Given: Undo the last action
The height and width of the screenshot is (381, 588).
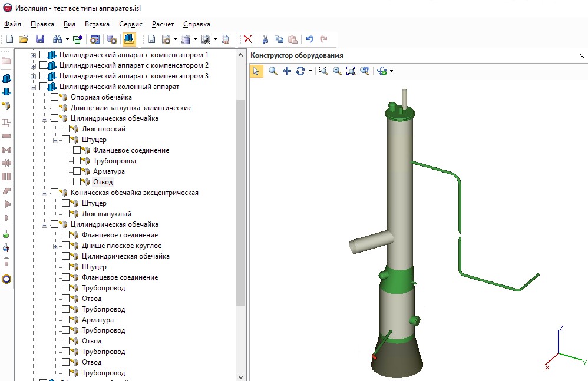Looking at the screenshot, I should click(309, 39).
